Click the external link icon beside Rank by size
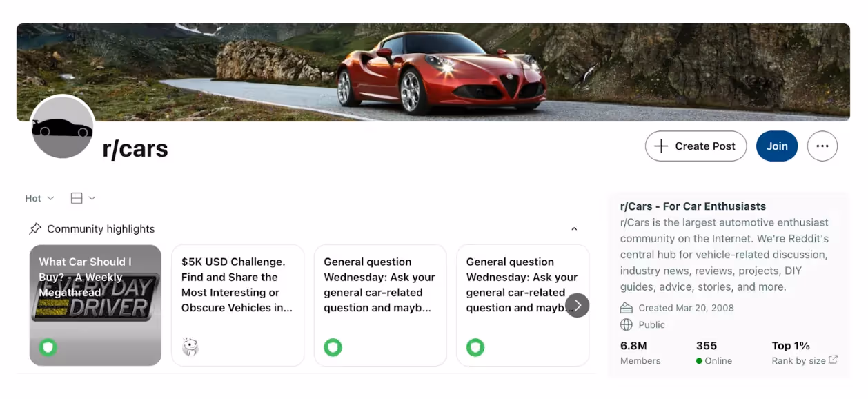868x399 pixels. point(834,360)
